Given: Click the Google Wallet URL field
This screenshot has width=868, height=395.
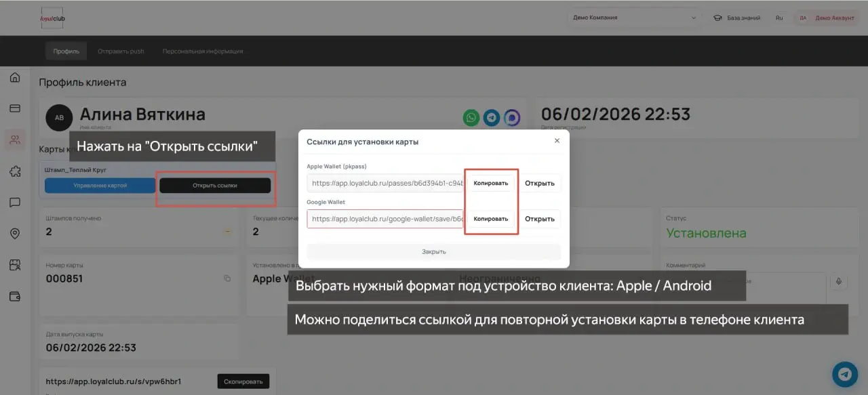Looking at the screenshot, I should [385, 219].
